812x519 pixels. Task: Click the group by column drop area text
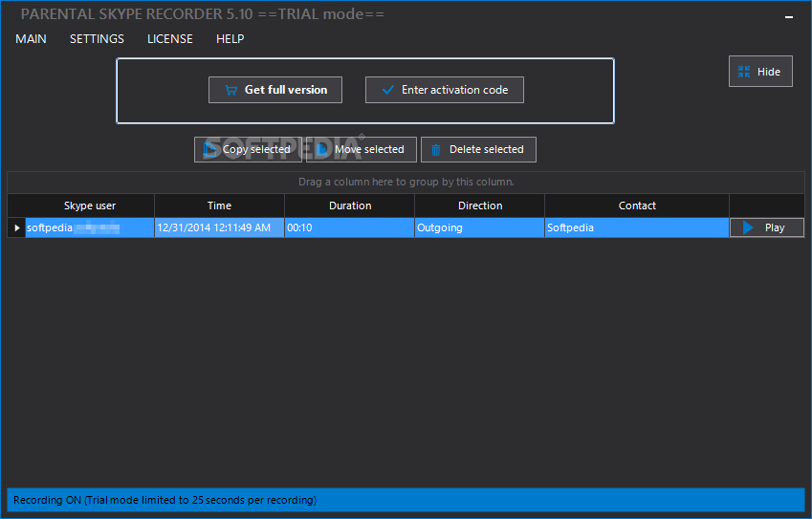point(406,183)
